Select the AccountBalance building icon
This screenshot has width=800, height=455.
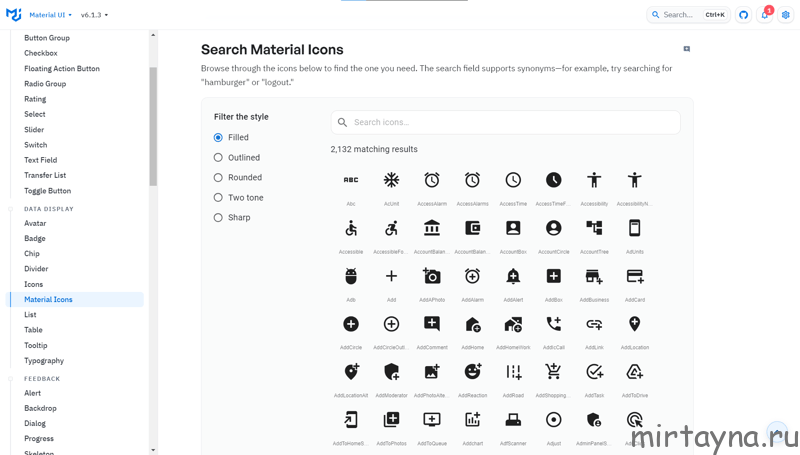point(432,228)
